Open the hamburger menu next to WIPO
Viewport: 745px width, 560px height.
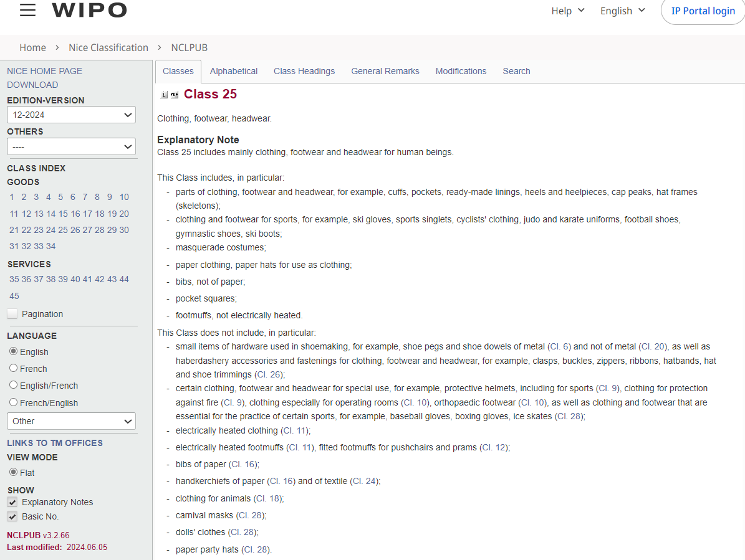coord(27,11)
